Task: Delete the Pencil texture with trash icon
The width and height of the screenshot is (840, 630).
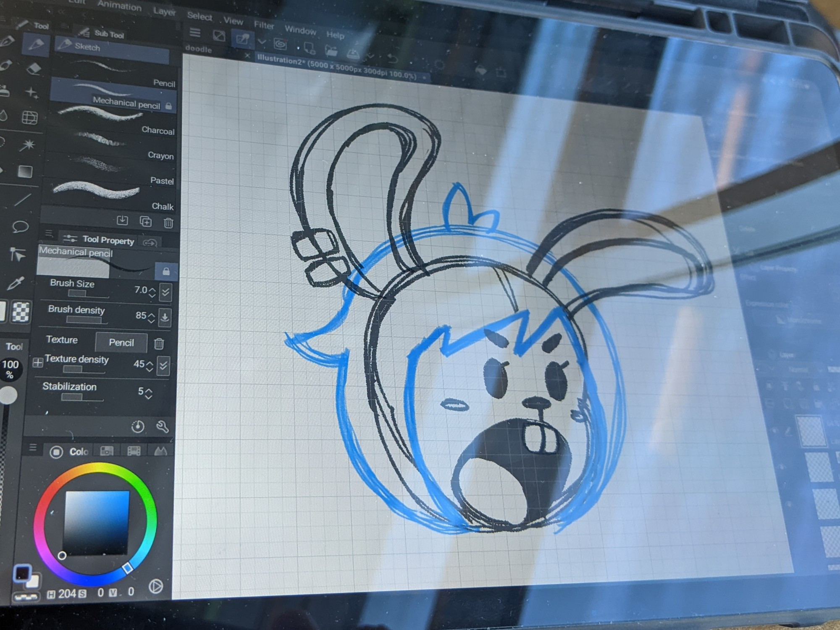Action: click(x=159, y=344)
